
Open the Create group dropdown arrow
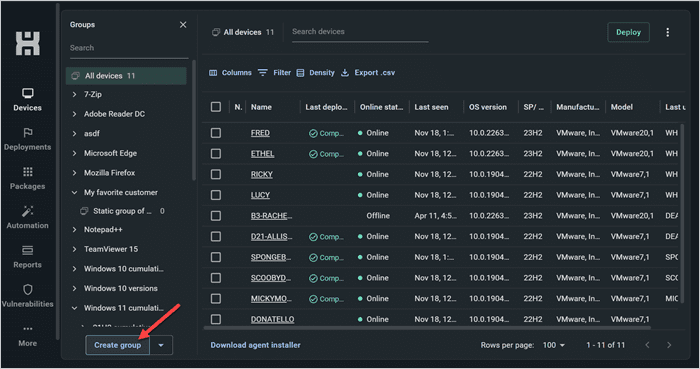[161, 345]
